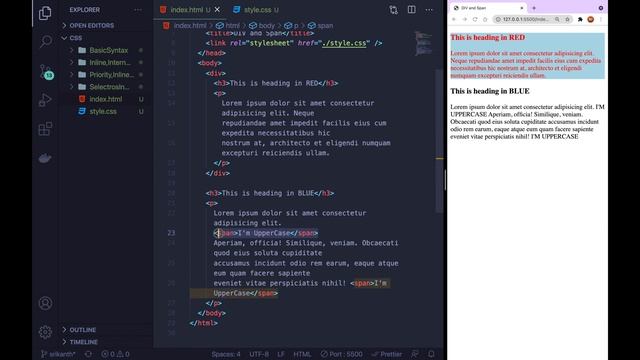This screenshot has height=360, width=640.
Task: Click 'This is heading in BLUE' in browser
Action: click(x=490, y=91)
